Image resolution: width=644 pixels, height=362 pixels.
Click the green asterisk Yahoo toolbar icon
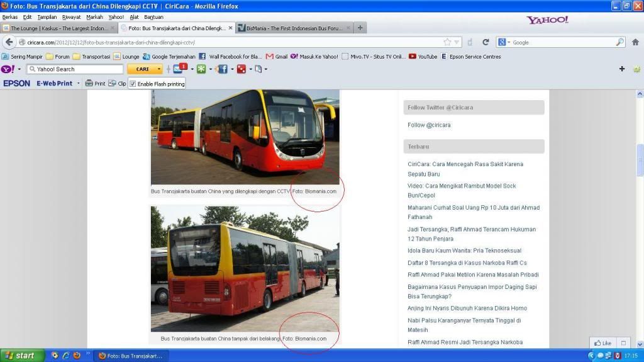coord(201,69)
